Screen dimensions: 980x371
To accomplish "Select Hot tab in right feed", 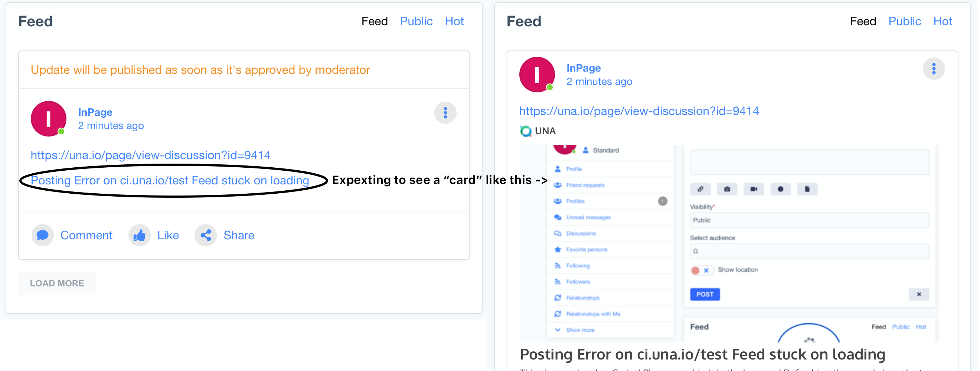I will (943, 21).
